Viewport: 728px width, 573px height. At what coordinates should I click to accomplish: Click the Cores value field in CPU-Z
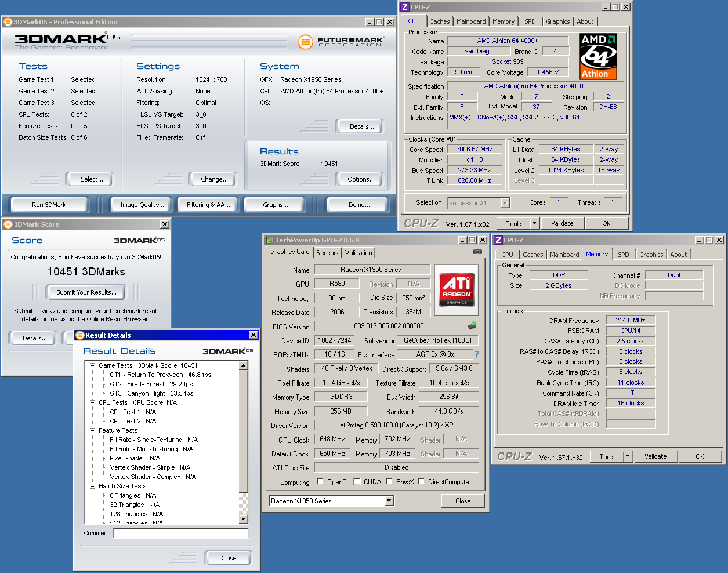click(558, 202)
